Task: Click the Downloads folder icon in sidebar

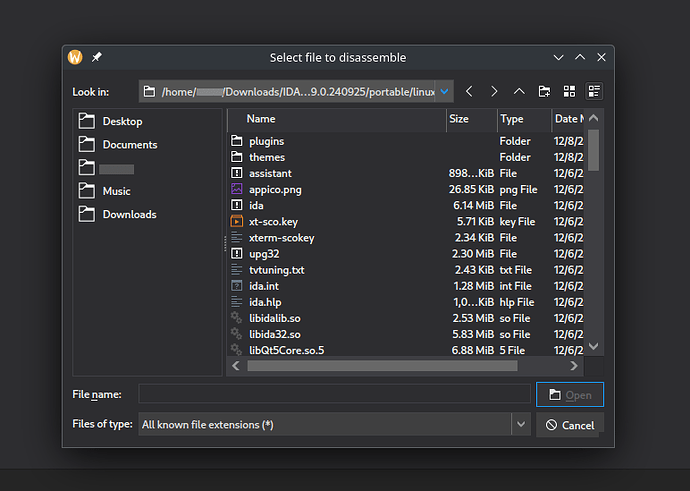Action: [x=87, y=214]
